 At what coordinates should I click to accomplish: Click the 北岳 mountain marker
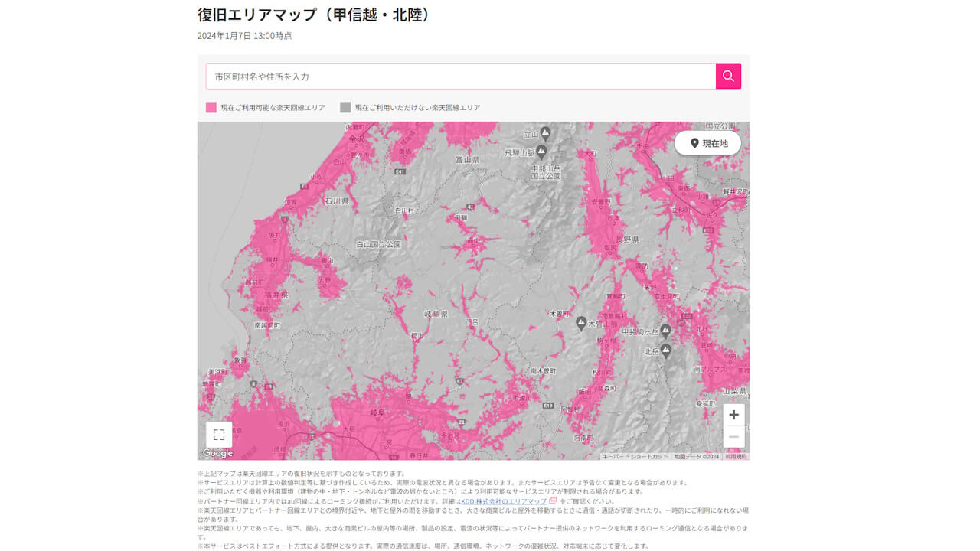pos(666,350)
